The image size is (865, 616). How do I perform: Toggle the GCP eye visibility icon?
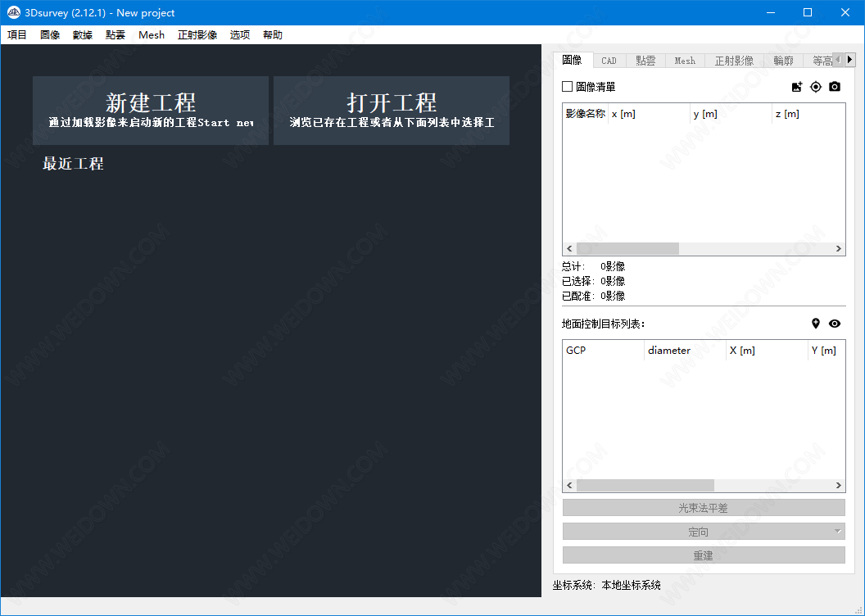pyautogui.click(x=835, y=324)
